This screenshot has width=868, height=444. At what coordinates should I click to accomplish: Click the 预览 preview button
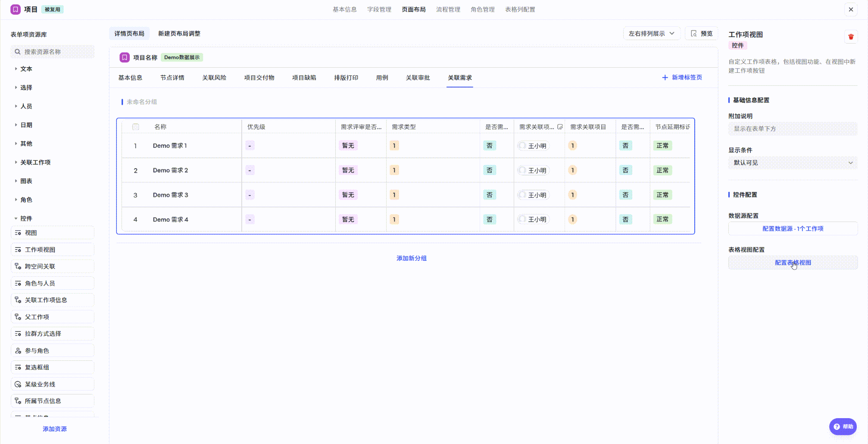click(702, 34)
